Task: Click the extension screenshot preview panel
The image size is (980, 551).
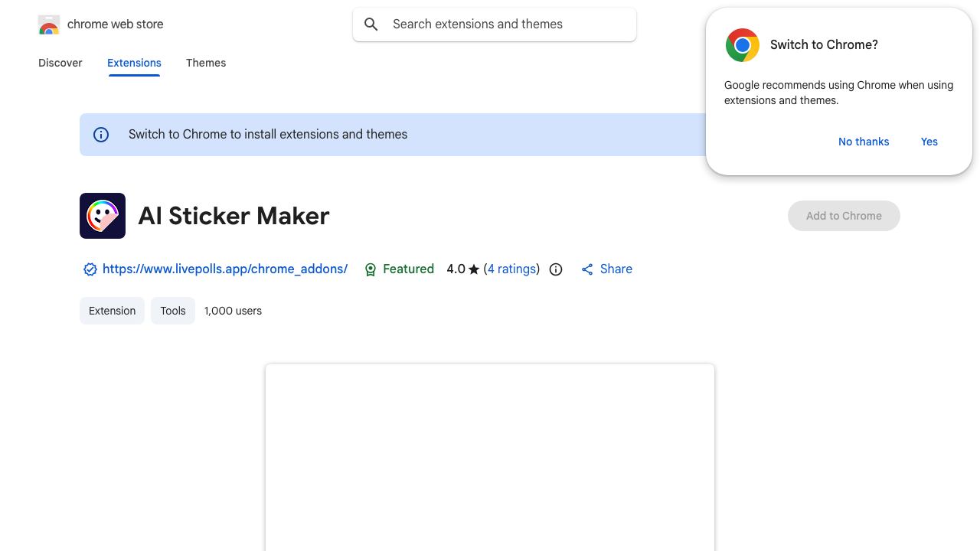Action: 490,458
